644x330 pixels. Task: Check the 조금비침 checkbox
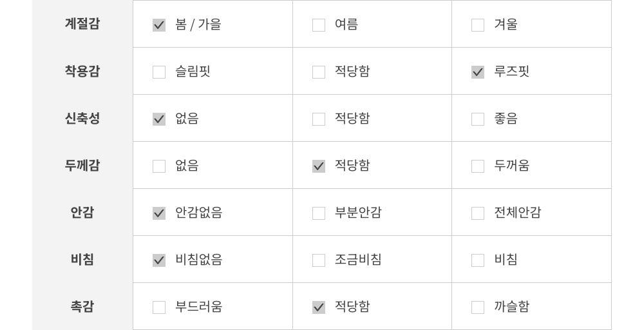click(319, 260)
